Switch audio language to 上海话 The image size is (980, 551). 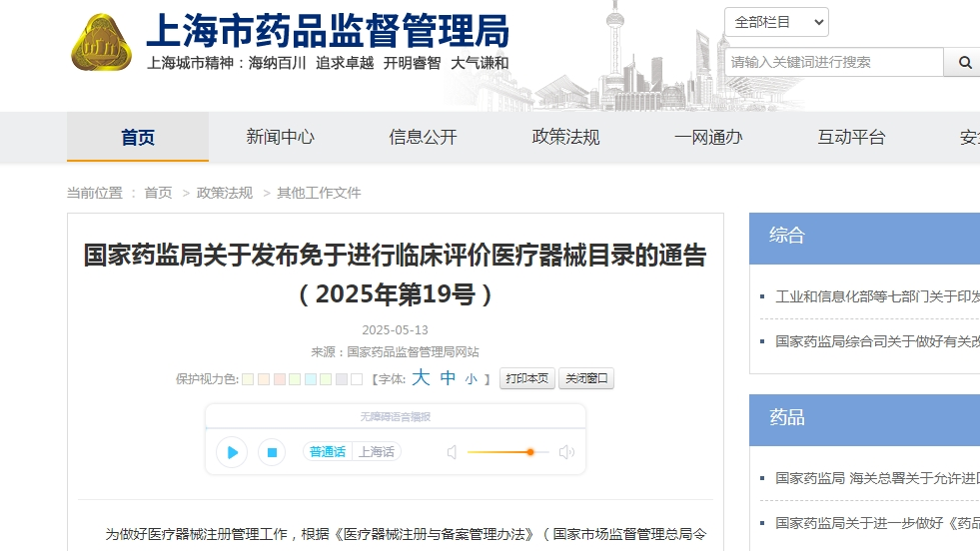[377, 452]
